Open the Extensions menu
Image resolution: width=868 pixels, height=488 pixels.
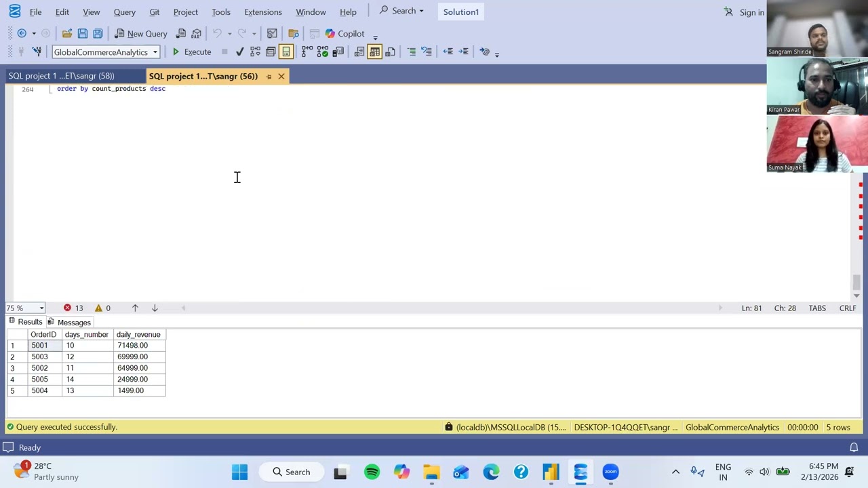pyautogui.click(x=263, y=12)
